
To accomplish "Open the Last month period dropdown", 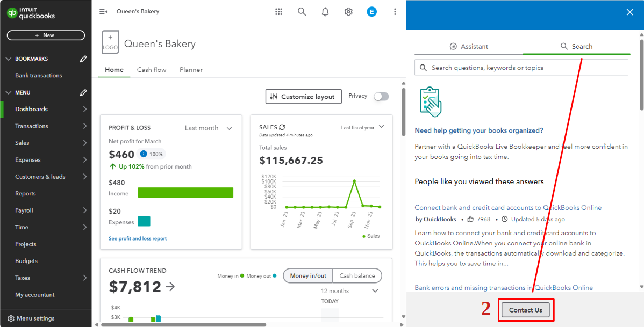I will 210,128.
